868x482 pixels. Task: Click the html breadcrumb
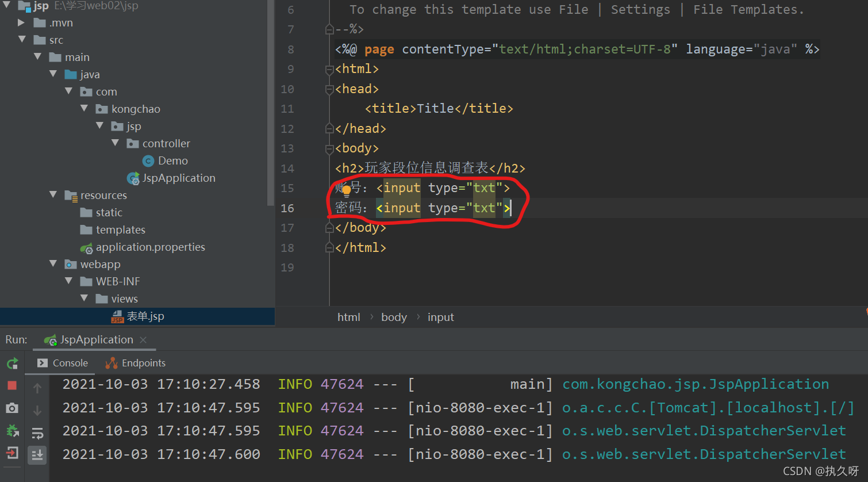[349, 317]
